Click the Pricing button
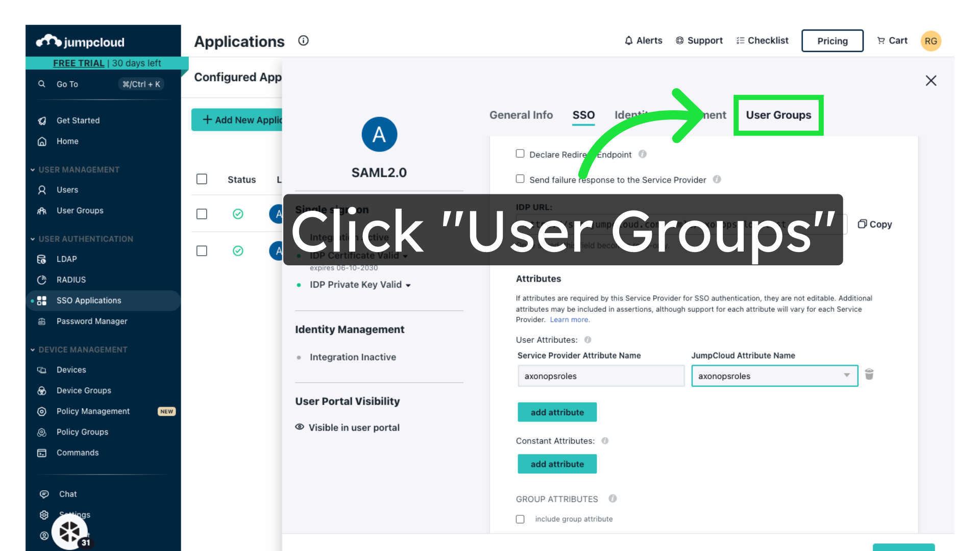The width and height of the screenshot is (980, 551). tap(832, 41)
